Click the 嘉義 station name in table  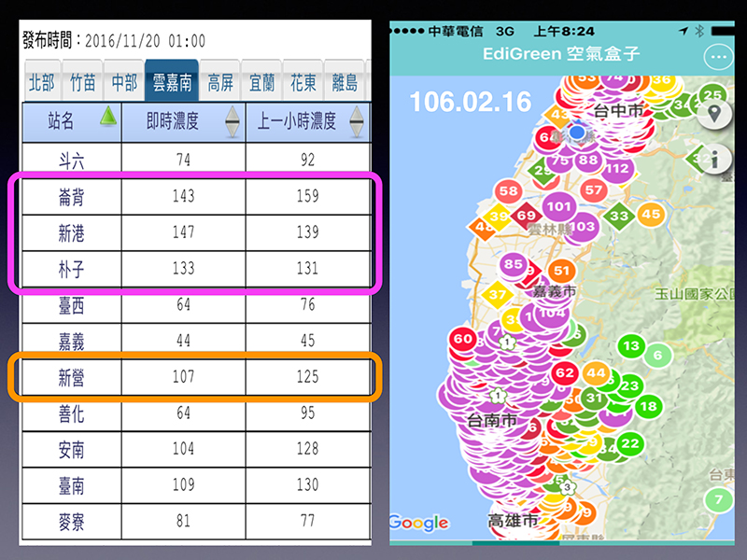coord(72,341)
